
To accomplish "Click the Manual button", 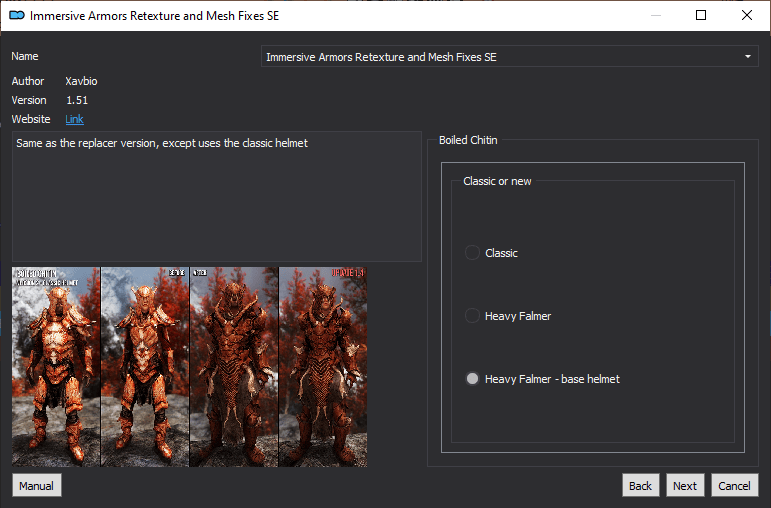I will point(36,486).
